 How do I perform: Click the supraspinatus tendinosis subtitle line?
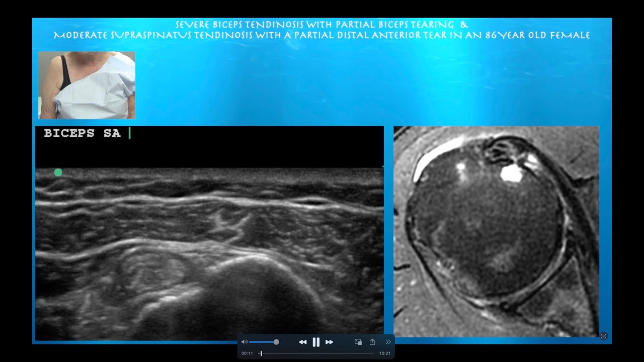click(x=322, y=36)
